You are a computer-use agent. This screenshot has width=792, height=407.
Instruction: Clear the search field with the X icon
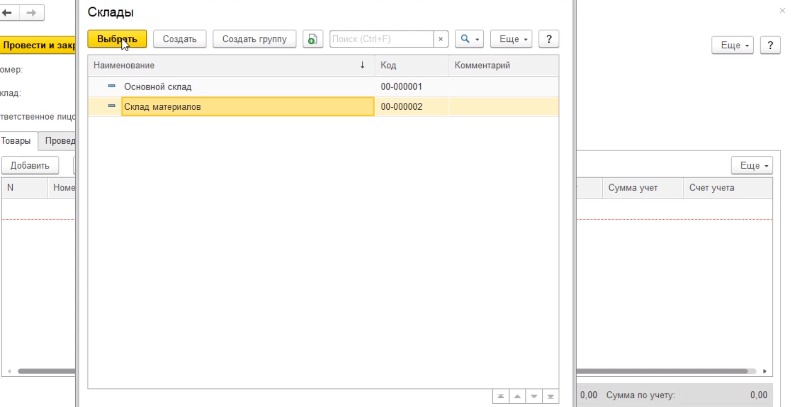click(x=440, y=39)
